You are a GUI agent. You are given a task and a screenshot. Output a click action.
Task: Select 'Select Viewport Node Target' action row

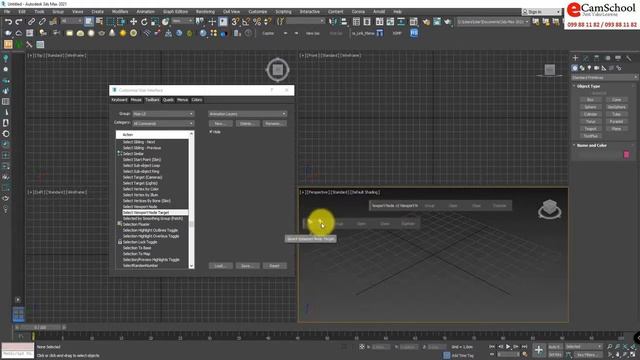[x=155, y=213]
